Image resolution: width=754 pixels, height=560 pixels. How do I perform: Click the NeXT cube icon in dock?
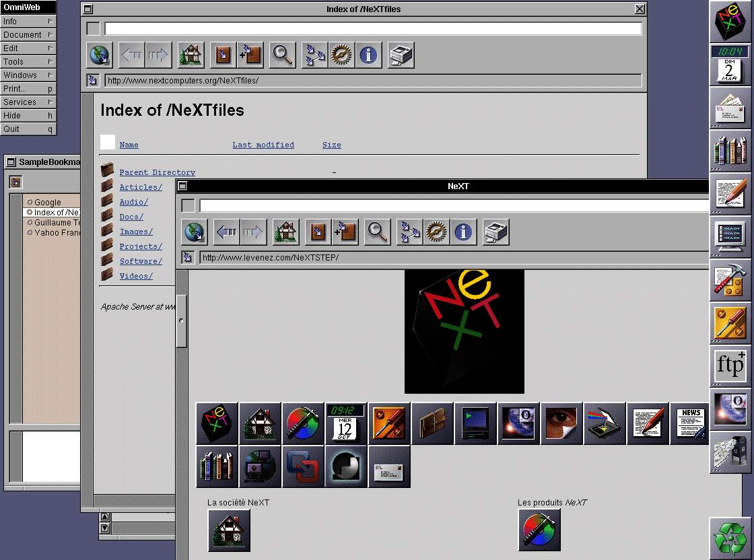pos(730,22)
